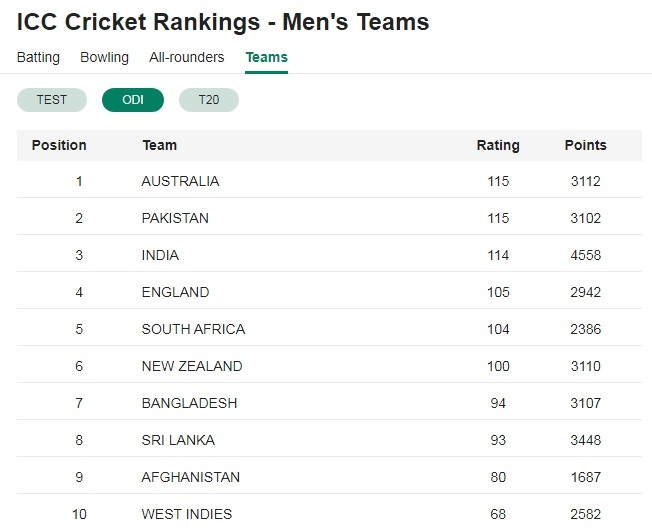Select the TEST format pill
Viewport: 652px width, 530px height.
tap(52, 100)
